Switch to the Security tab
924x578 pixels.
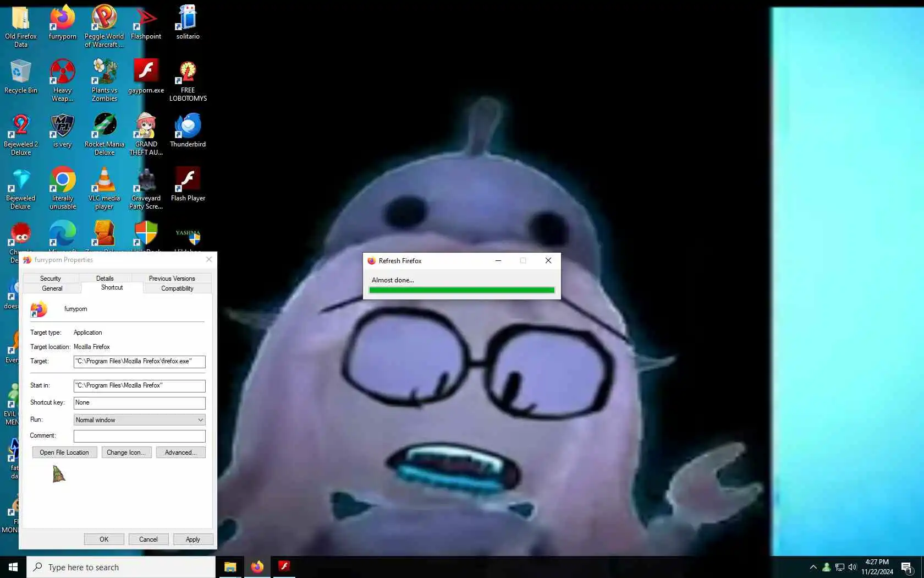pyautogui.click(x=51, y=279)
